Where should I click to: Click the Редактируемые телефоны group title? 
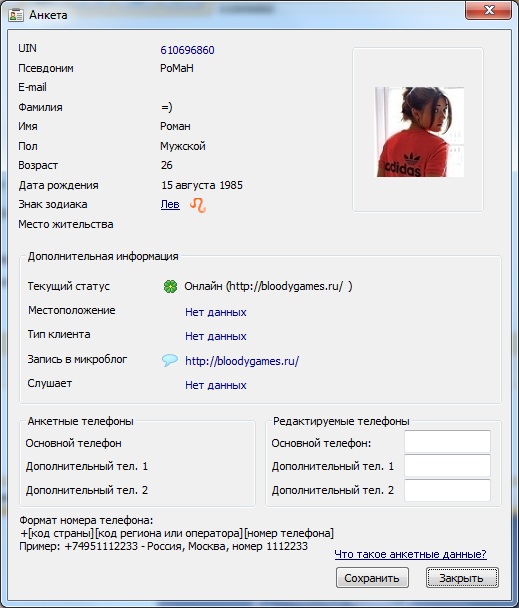click(x=341, y=421)
